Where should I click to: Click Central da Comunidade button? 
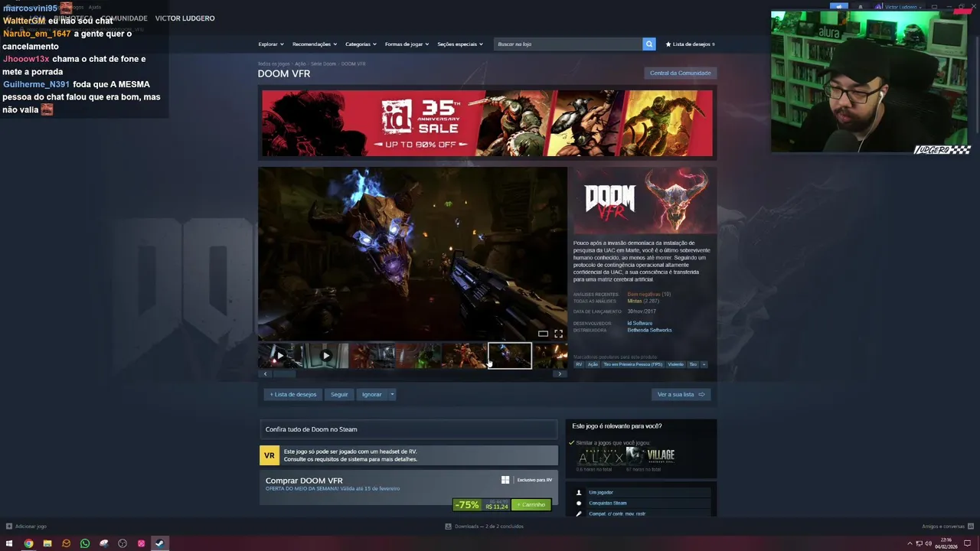pyautogui.click(x=680, y=73)
